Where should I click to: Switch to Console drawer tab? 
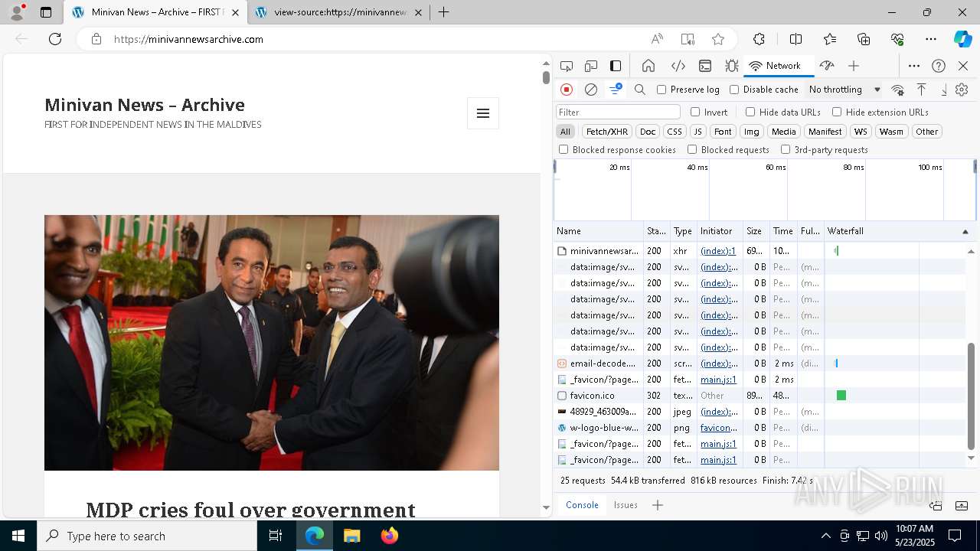[x=582, y=505]
